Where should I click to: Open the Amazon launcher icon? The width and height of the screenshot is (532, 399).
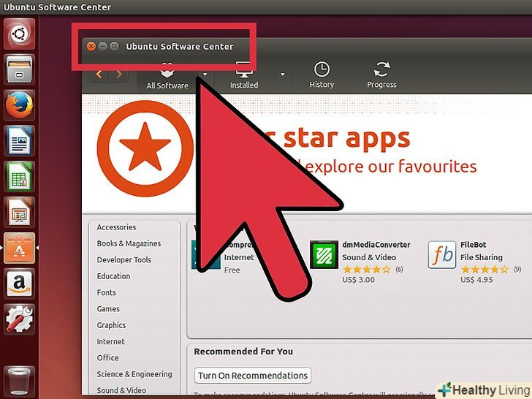19,284
